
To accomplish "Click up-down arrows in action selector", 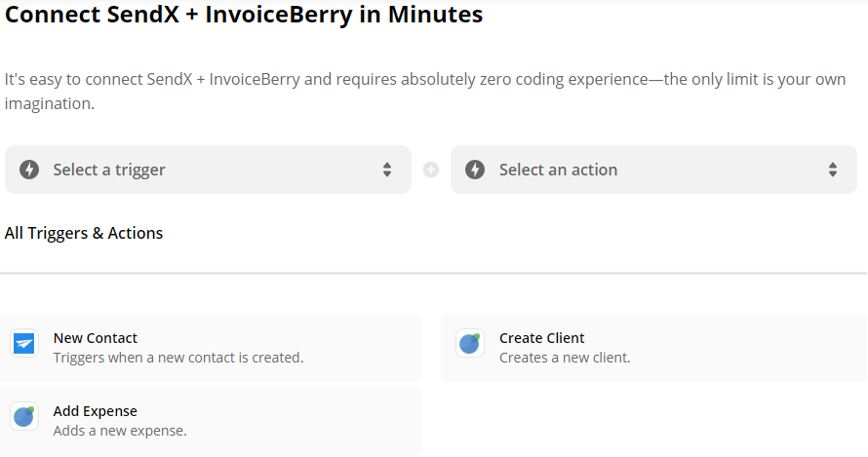I will pos(833,170).
